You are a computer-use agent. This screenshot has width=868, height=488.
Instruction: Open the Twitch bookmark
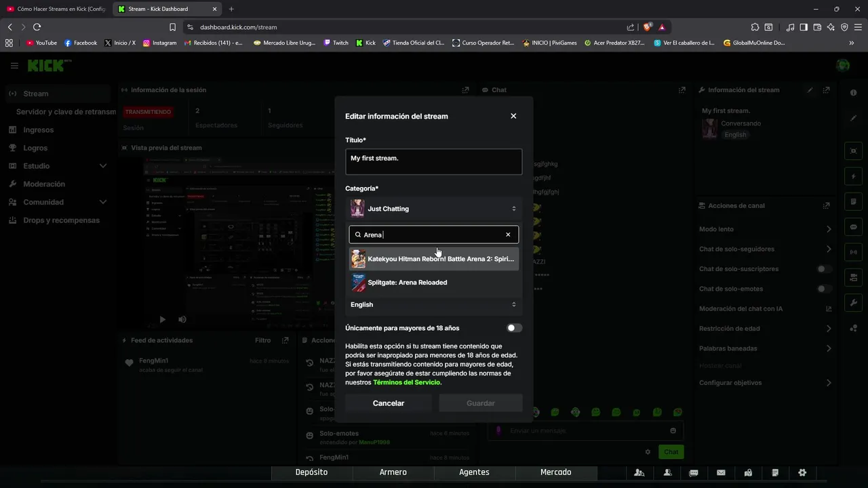(x=336, y=43)
